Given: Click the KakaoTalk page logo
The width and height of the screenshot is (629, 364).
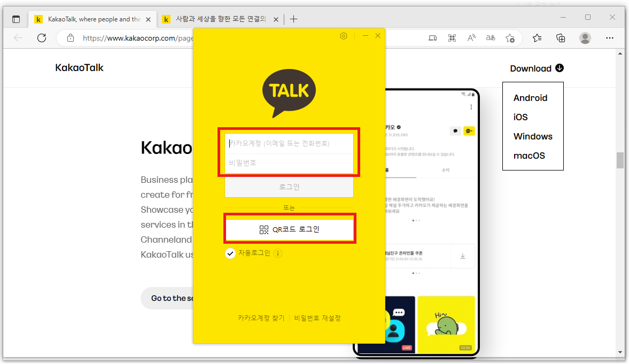Looking at the screenshot, I should tap(79, 68).
